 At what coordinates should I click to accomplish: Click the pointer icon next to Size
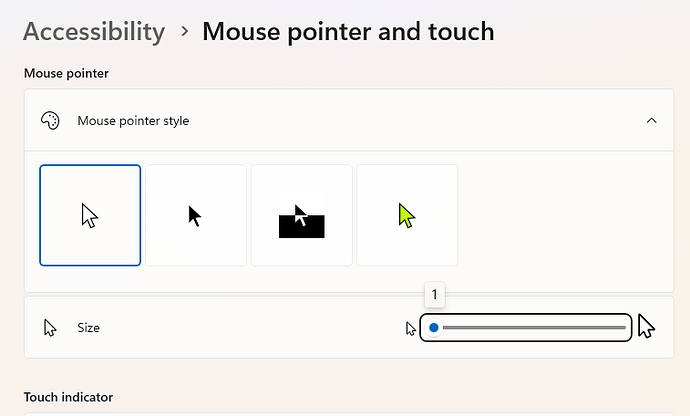[50, 328]
